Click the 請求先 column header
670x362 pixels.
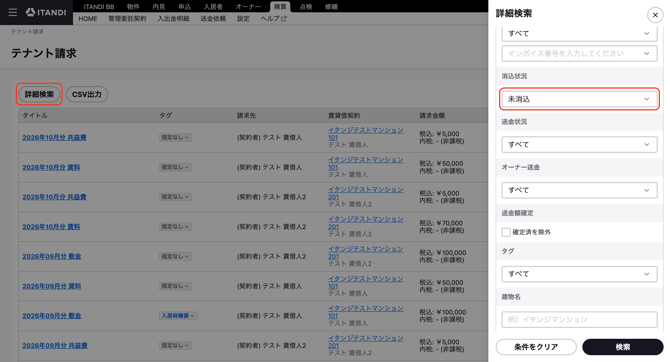tap(247, 115)
